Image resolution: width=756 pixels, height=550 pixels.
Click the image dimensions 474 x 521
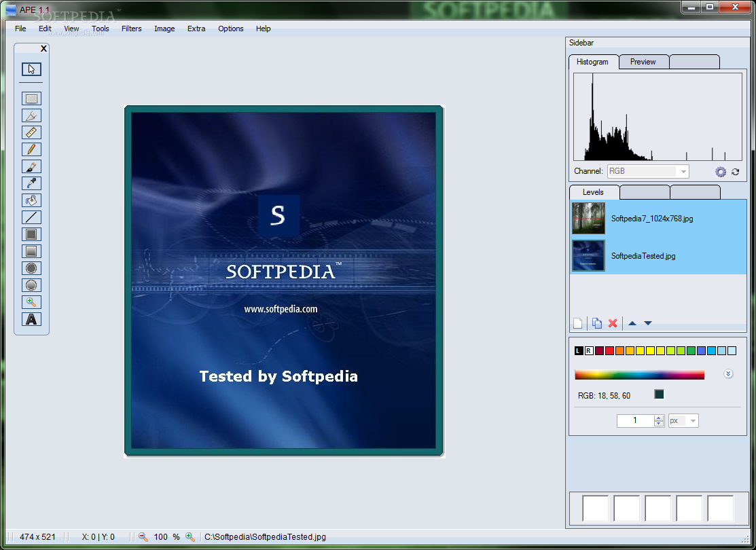(x=37, y=536)
